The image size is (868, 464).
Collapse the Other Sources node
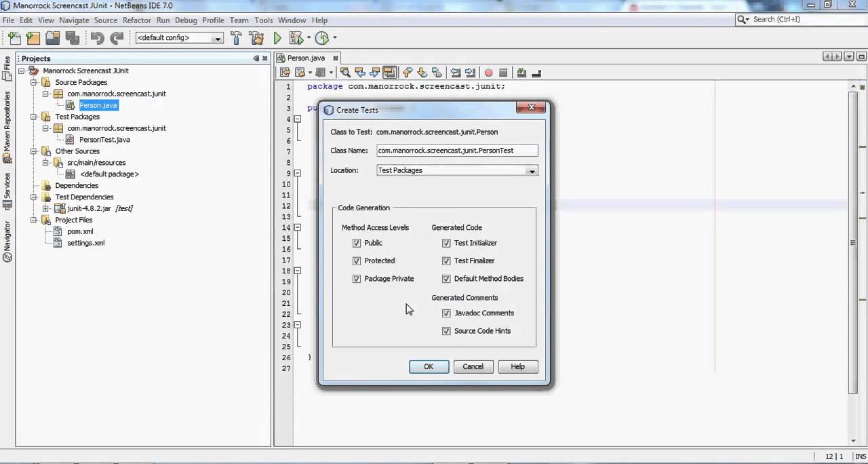tap(33, 151)
